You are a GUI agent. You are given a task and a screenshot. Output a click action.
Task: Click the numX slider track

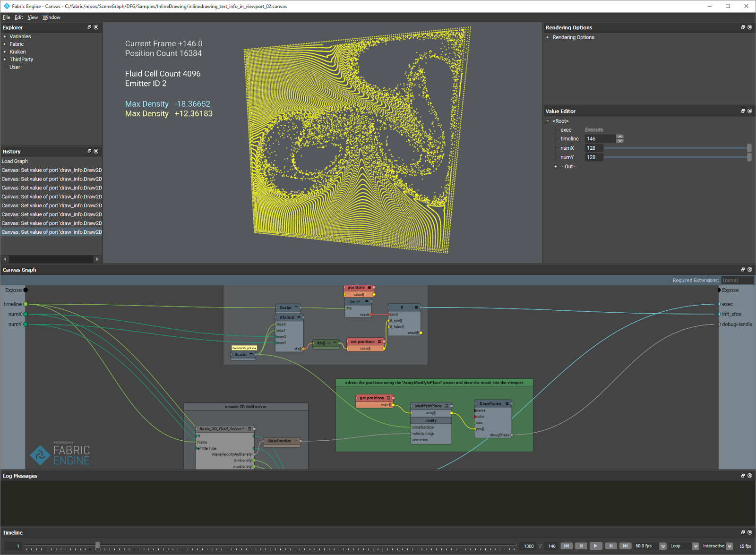(x=676, y=148)
